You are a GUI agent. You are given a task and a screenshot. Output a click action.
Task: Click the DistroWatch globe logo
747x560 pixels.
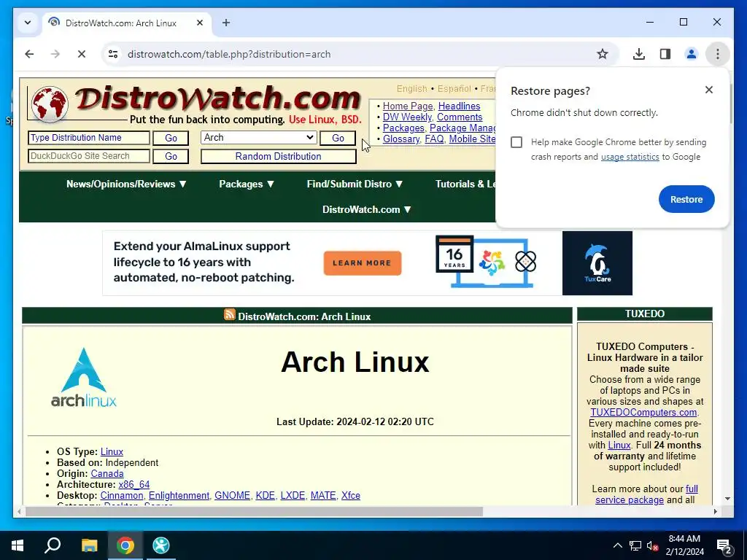click(x=49, y=104)
